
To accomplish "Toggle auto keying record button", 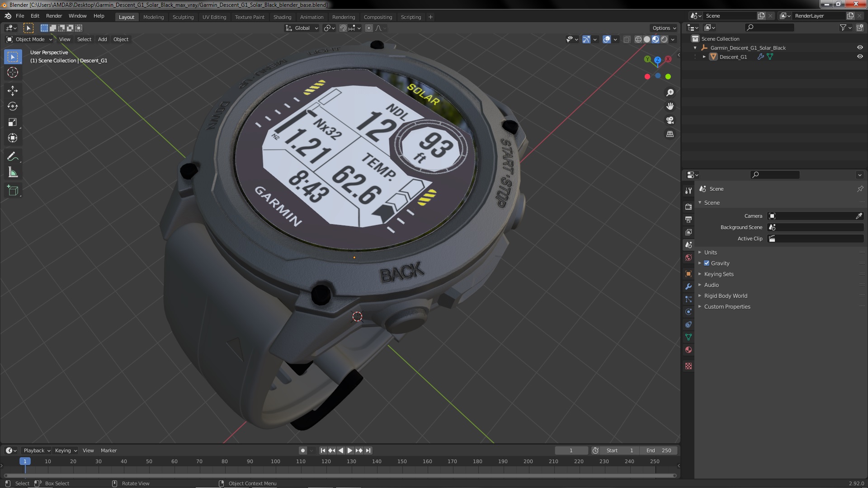I will [x=303, y=450].
